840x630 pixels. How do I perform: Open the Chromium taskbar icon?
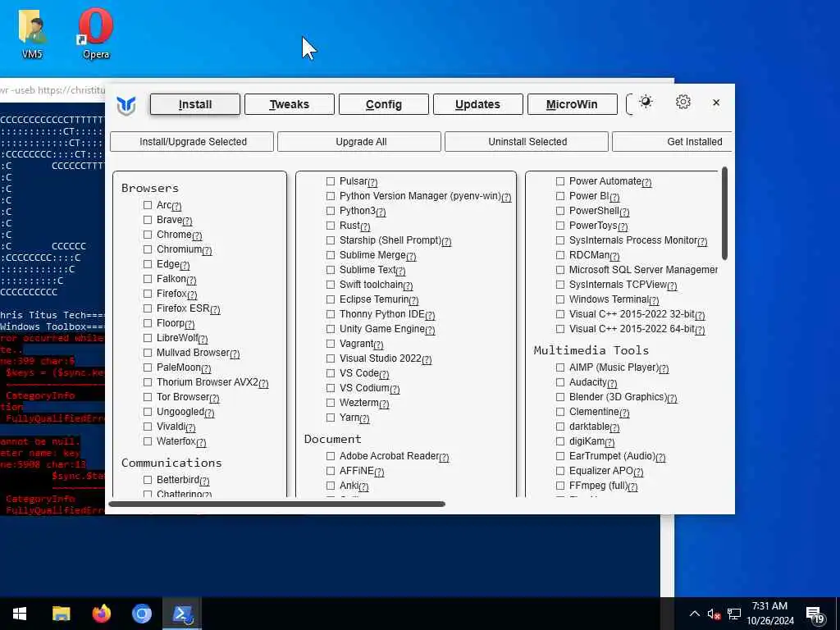pos(142,614)
